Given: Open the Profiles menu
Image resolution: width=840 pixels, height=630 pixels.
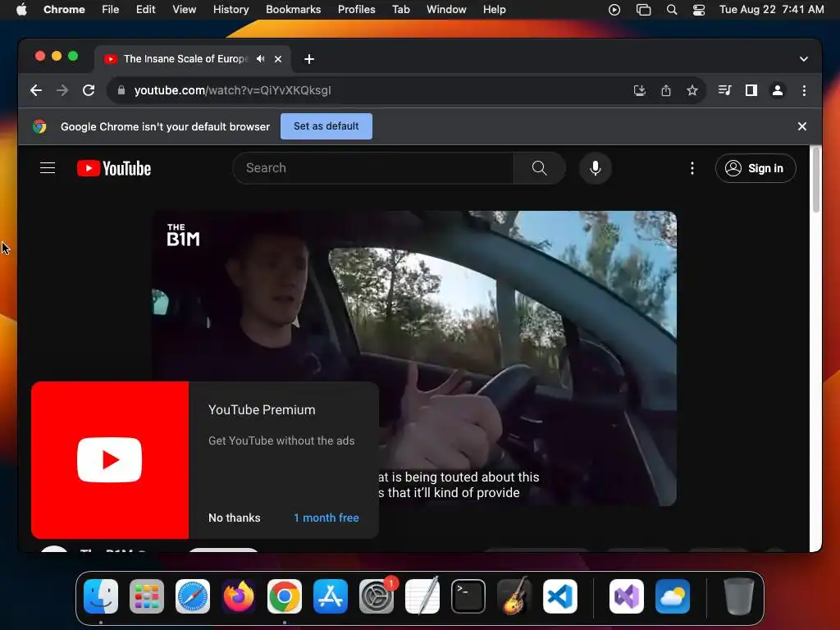Looking at the screenshot, I should pyautogui.click(x=356, y=10).
